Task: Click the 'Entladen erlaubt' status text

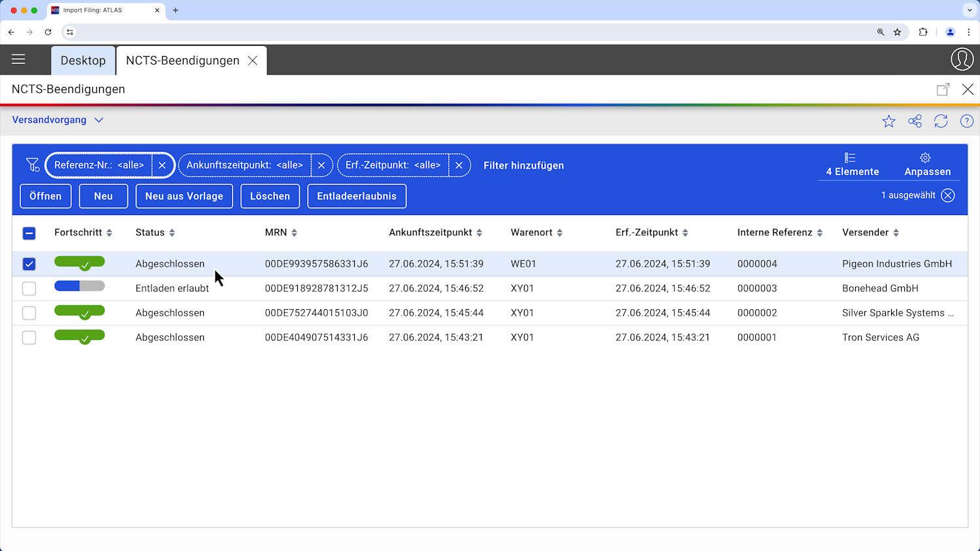Action: pos(172,288)
